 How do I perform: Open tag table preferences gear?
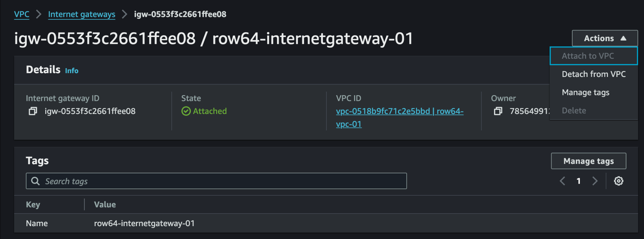click(x=619, y=181)
